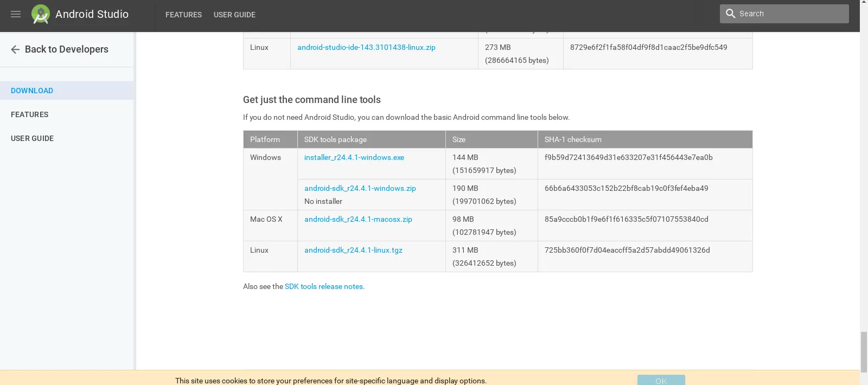Select FEATURES in the left sidebar
The height and width of the screenshot is (385, 868).
[30, 114]
